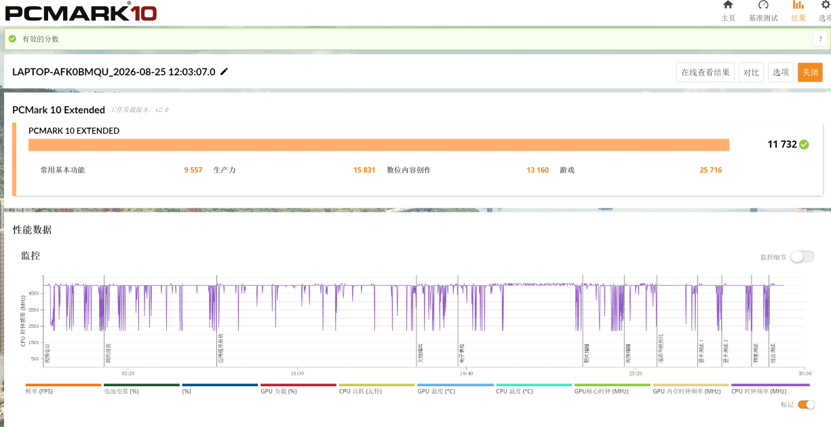Click the pencil icon to rename result
Viewport: 831px width, 427px height.
point(224,72)
